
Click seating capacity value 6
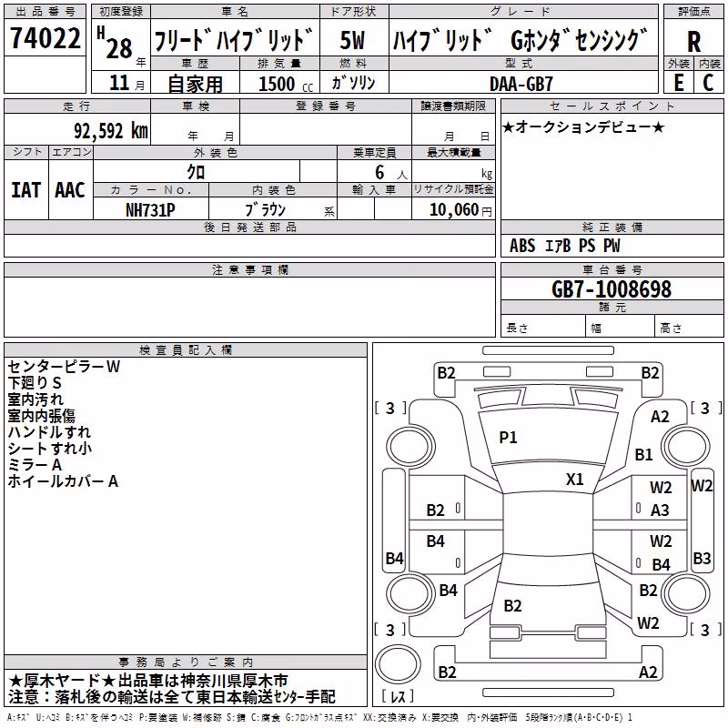click(x=379, y=172)
